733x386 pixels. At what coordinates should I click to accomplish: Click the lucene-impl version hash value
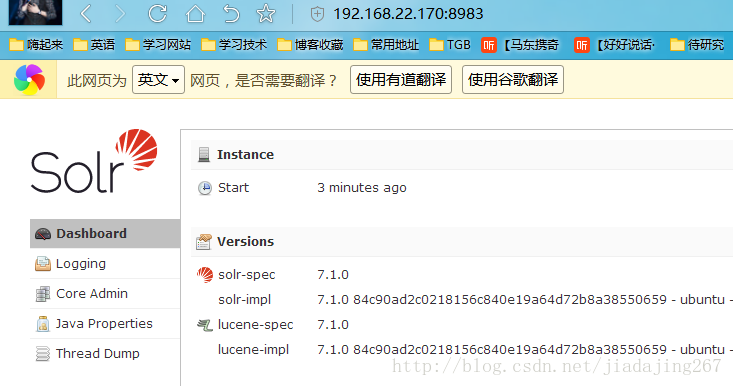pyautogui.click(x=525, y=350)
